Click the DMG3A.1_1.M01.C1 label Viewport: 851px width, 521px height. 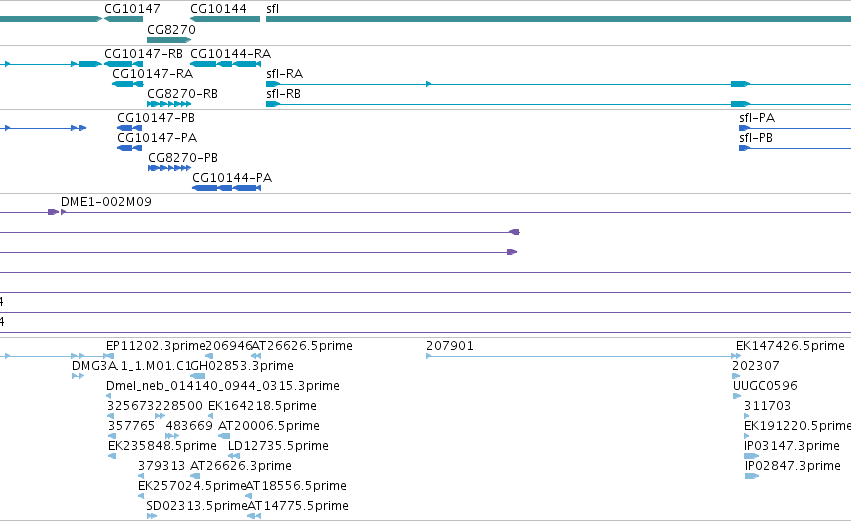pos(131,365)
